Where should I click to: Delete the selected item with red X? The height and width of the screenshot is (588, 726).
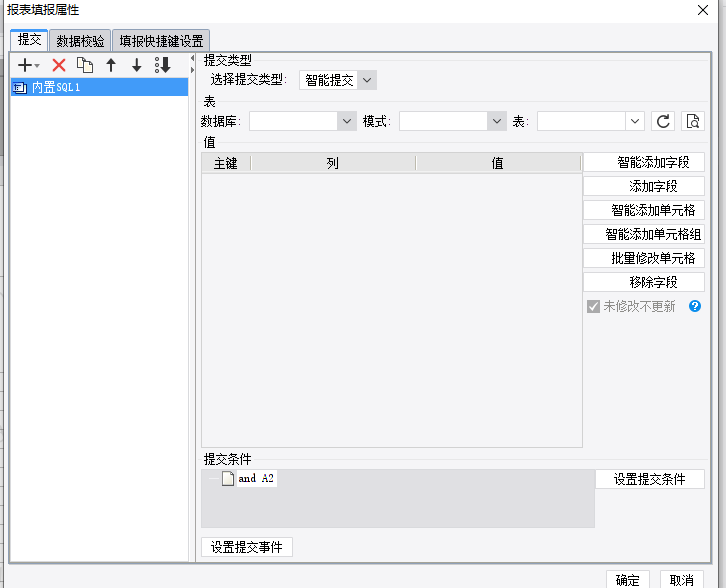tap(59, 65)
